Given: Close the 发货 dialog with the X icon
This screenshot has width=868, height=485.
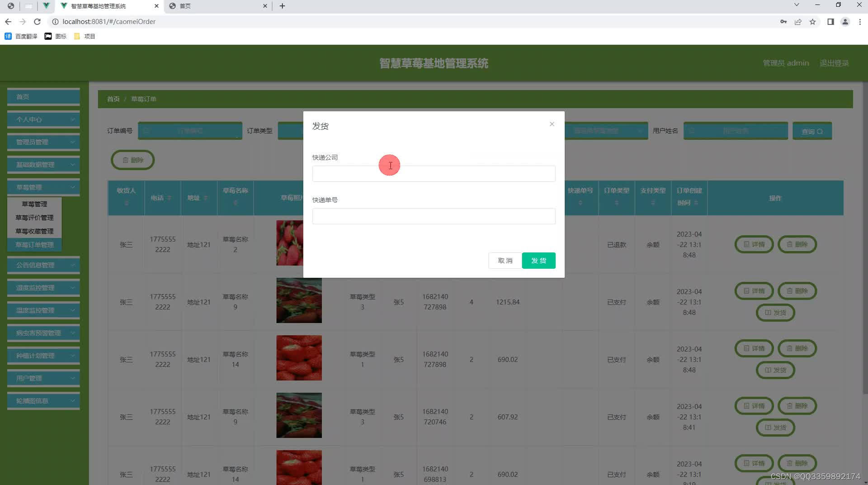Looking at the screenshot, I should point(552,124).
